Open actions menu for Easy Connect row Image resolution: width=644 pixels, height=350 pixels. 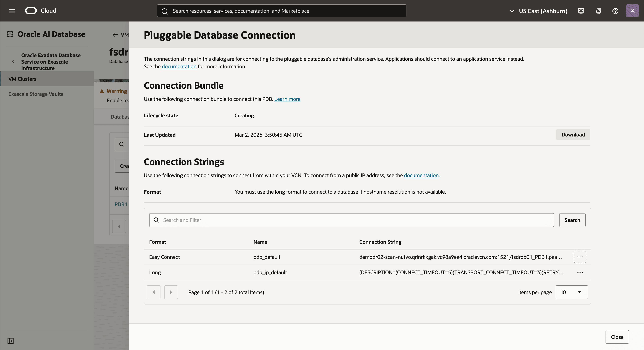(x=580, y=257)
